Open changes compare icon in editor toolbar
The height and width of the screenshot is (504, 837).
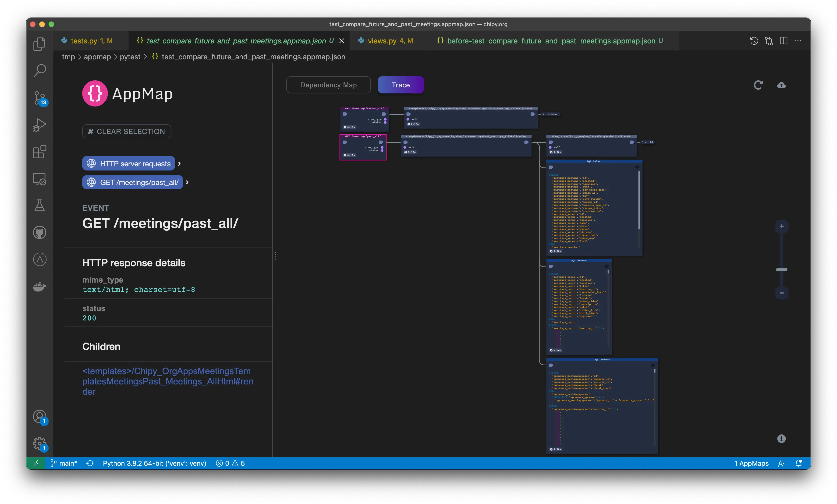click(x=769, y=41)
